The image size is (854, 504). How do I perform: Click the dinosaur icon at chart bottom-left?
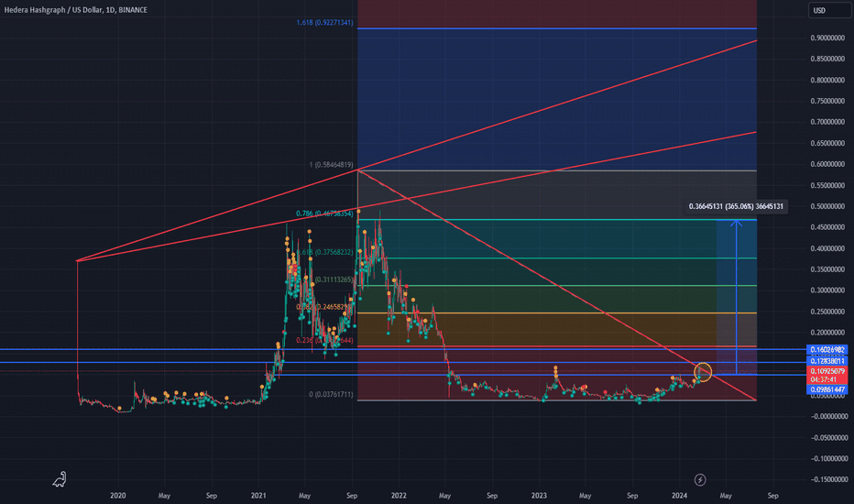(60, 479)
